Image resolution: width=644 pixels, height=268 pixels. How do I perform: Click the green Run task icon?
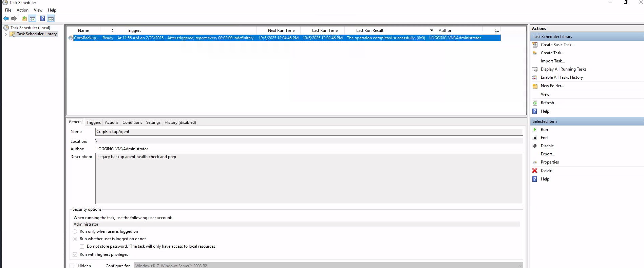(x=535, y=130)
